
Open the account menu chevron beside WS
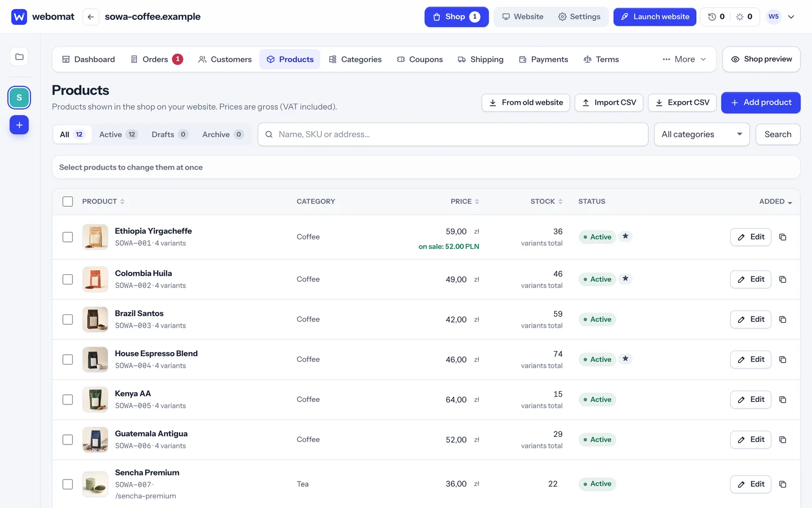pos(791,17)
